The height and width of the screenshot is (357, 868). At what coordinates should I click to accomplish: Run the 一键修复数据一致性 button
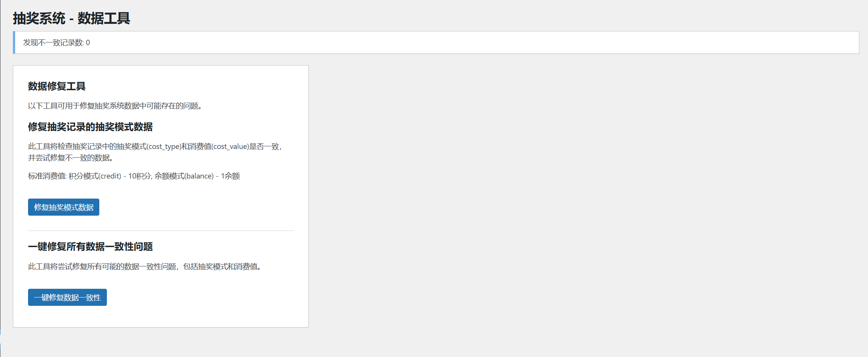tap(67, 297)
